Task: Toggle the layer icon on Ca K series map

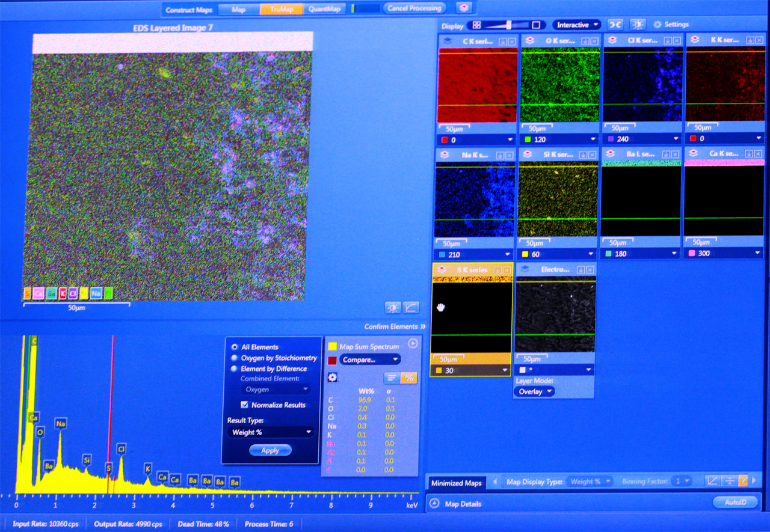Action: pyautogui.click(x=693, y=154)
